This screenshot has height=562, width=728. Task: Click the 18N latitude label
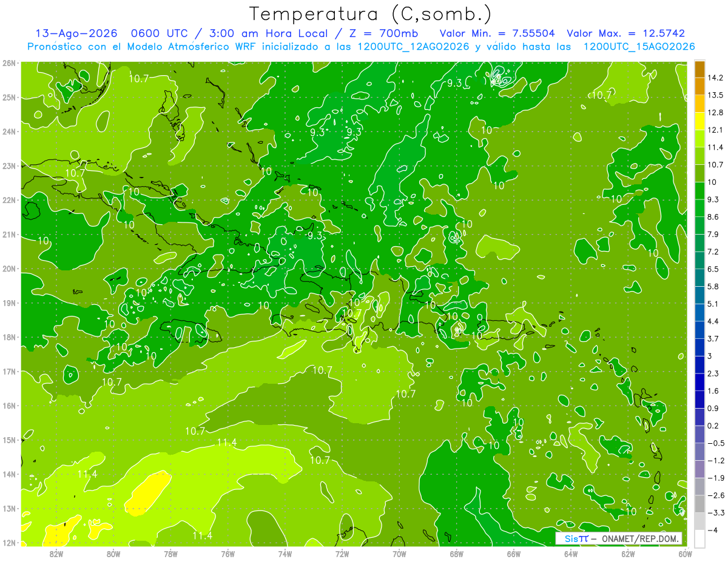9,337
